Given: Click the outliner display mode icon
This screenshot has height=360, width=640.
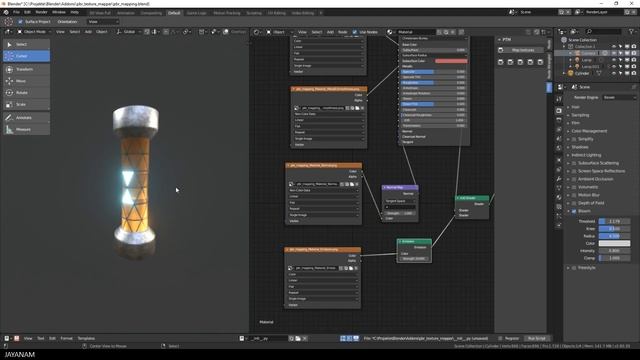Looking at the screenshot, I should tap(573, 31).
